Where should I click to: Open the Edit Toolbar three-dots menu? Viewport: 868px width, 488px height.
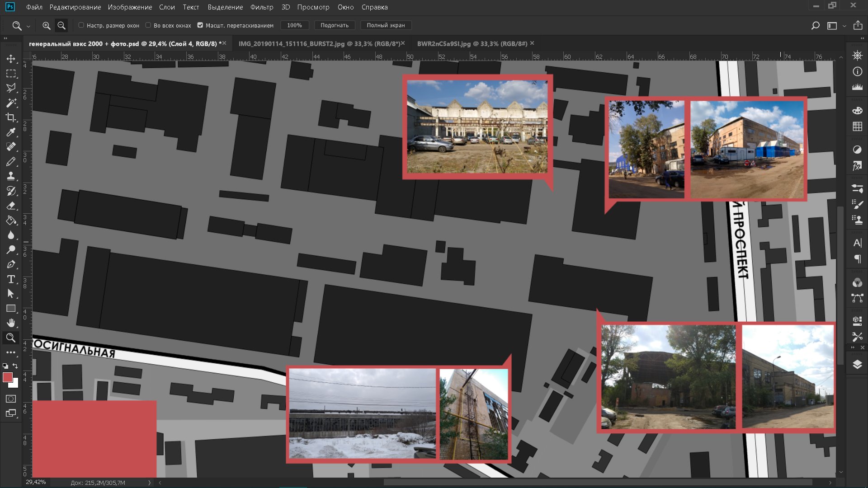(11, 352)
